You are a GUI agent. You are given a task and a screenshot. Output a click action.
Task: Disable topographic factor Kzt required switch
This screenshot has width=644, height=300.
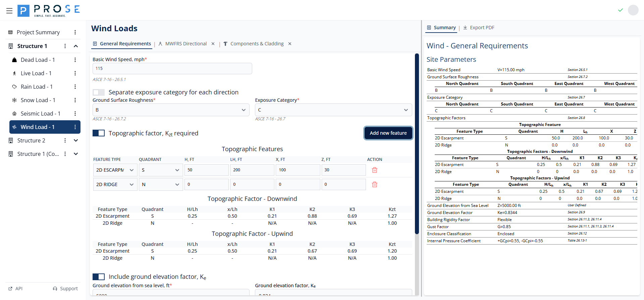[x=99, y=133]
